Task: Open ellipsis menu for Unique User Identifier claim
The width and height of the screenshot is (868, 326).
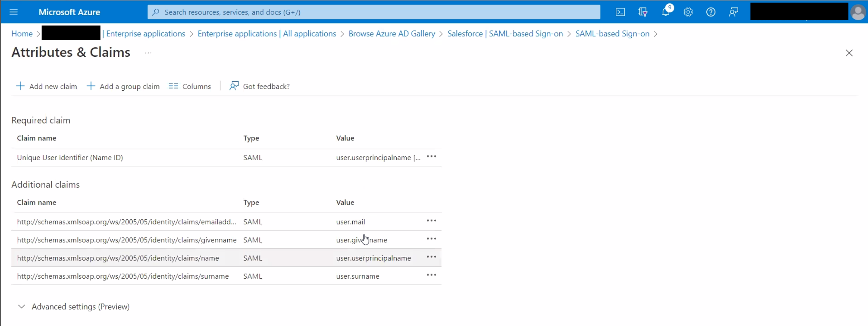Action: coord(431,156)
